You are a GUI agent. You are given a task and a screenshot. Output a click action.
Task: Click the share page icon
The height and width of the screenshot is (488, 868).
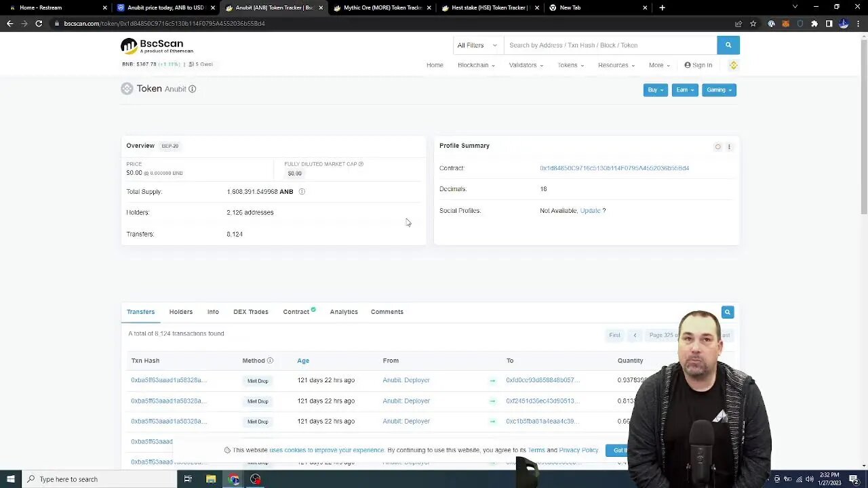pyautogui.click(x=738, y=24)
